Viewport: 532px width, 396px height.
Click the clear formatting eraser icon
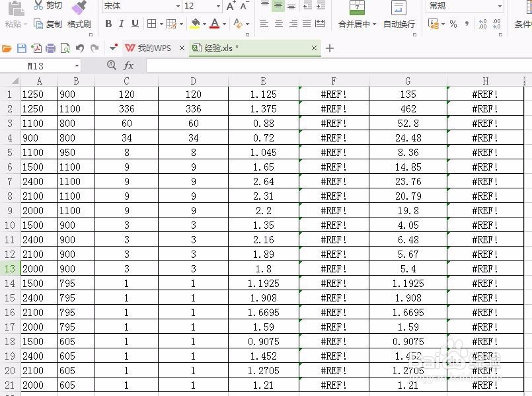[238, 24]
